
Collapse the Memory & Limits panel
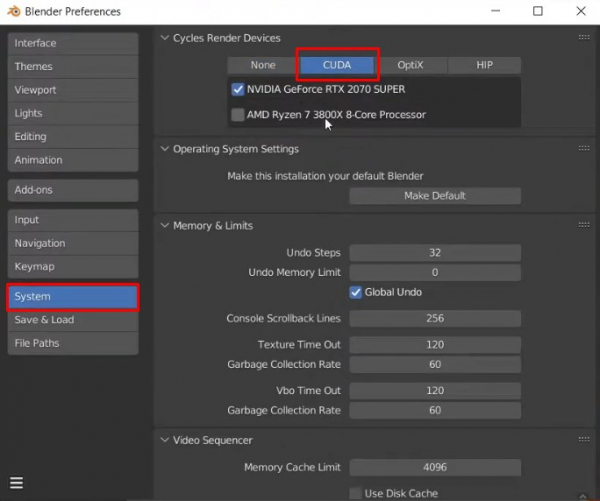165,225
